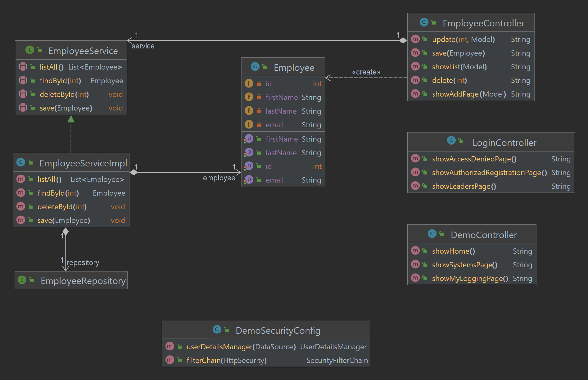588x380 pixels.
Task: Click the interface icon on EmployeeRepository
Action: click(x=22, y=280)
